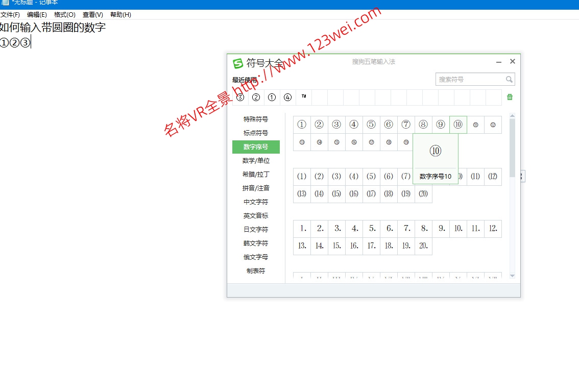This screenshot has height=392, width=579.
Task: Insert the recent ④ symbol
Action: pos(287,96)
